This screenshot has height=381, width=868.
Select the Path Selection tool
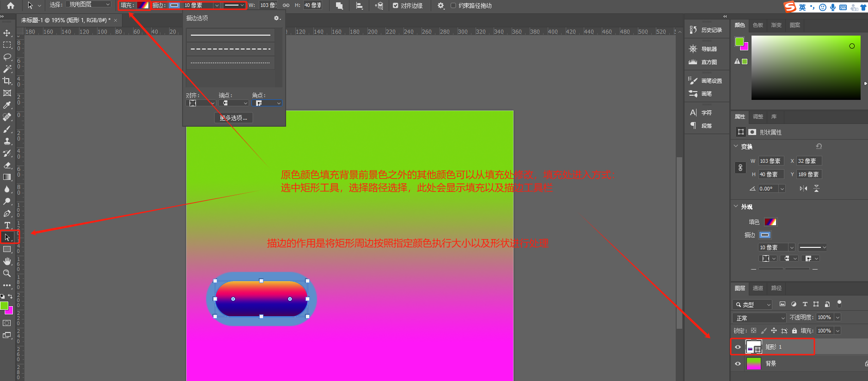7,237
